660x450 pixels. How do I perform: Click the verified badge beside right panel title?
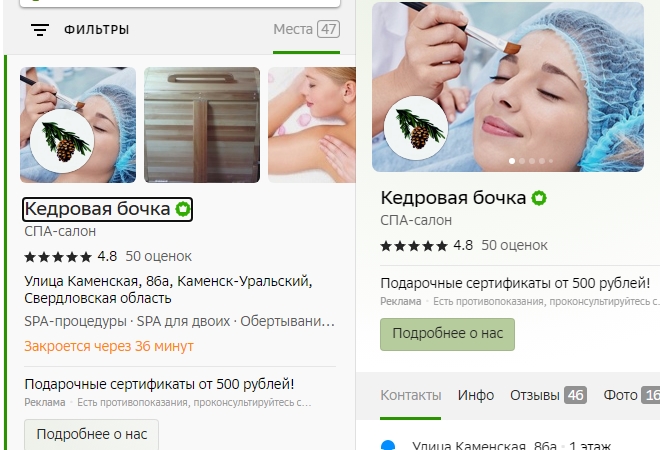pyautogui.click(x=539, y=198)
